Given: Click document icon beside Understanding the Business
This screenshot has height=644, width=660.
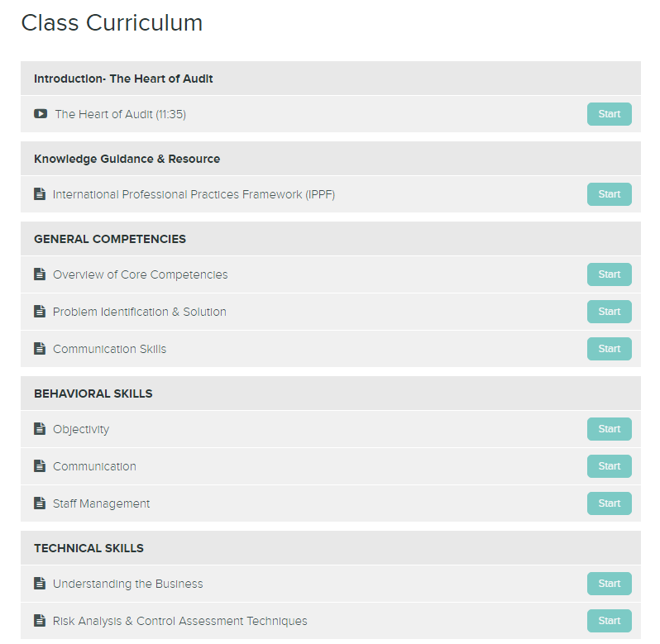Looking at the screenshot, I should coord(40,584).
